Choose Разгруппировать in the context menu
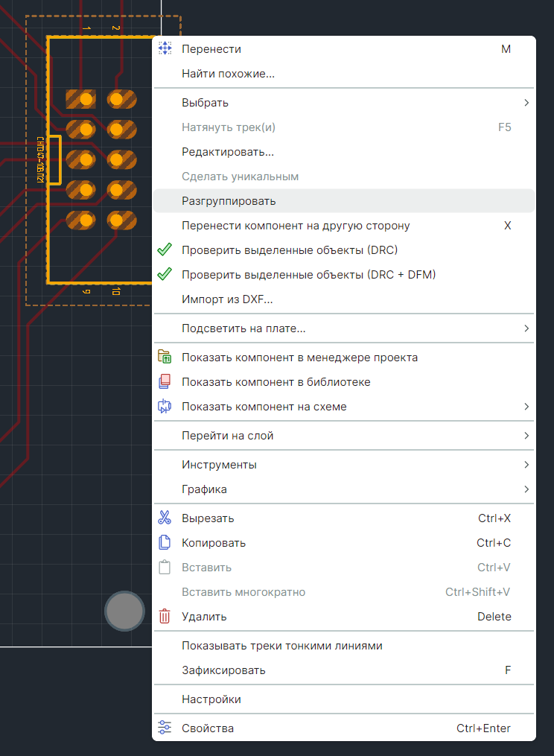 pos(343,200)
